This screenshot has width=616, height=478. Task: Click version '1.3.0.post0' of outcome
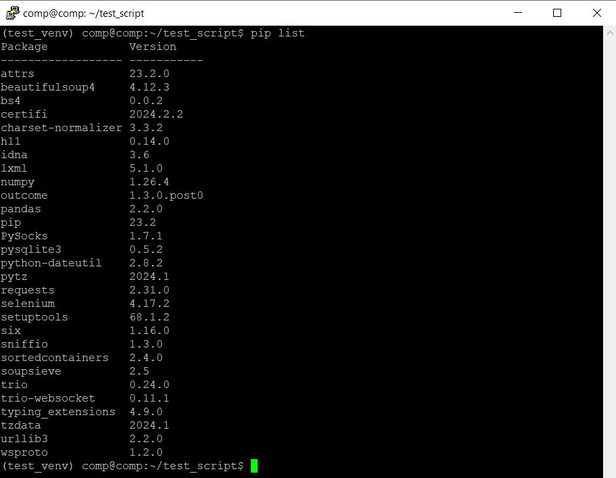166,195
